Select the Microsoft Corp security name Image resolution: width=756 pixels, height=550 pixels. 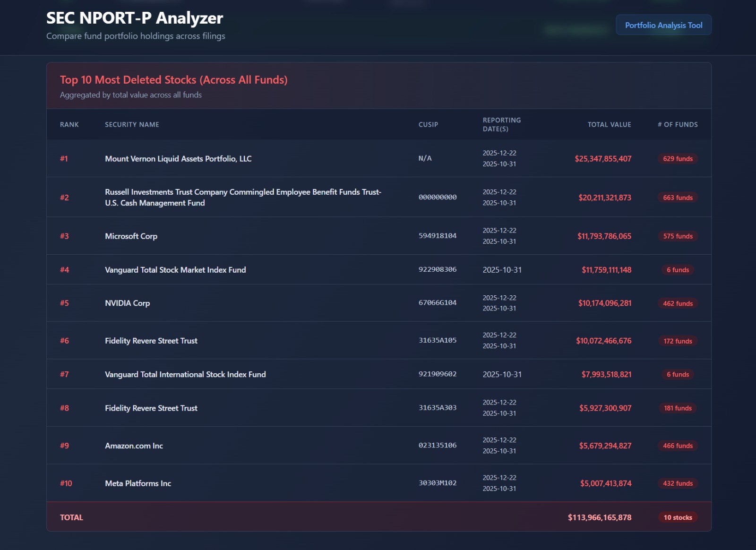(x=131, y=236)
